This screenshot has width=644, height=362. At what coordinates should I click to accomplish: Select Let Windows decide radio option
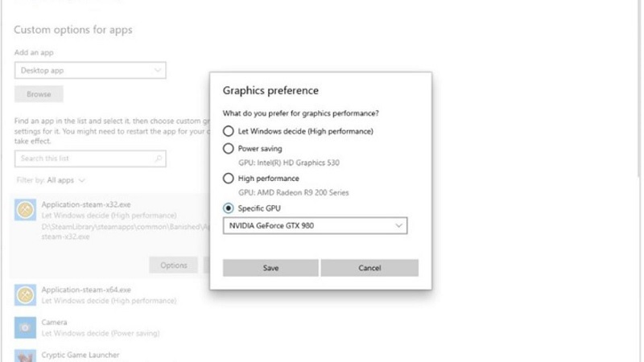pos(229,131)
